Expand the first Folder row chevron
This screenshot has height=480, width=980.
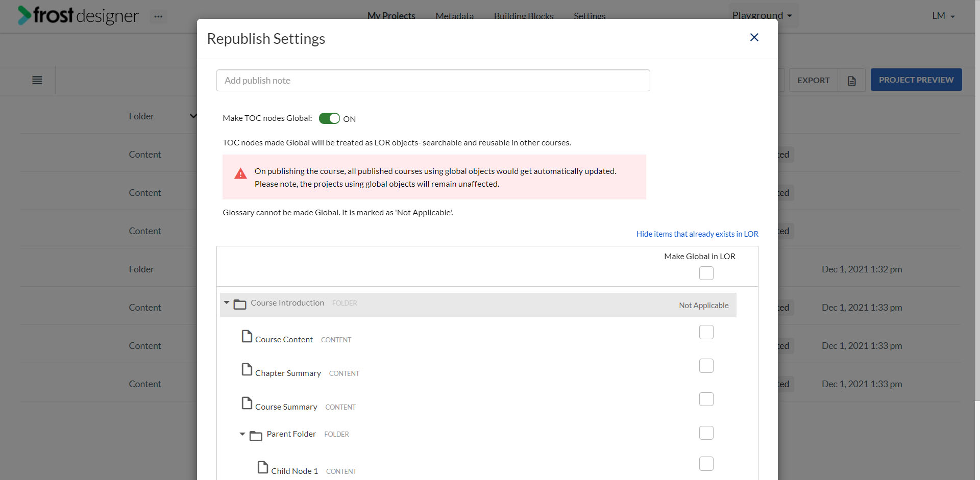(193, 116)
